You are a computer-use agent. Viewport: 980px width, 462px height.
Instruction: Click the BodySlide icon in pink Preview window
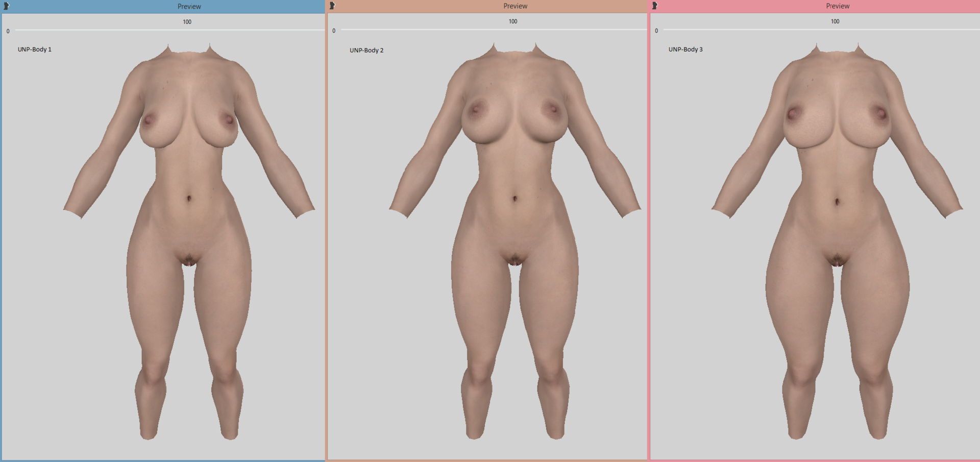point(655,6)
